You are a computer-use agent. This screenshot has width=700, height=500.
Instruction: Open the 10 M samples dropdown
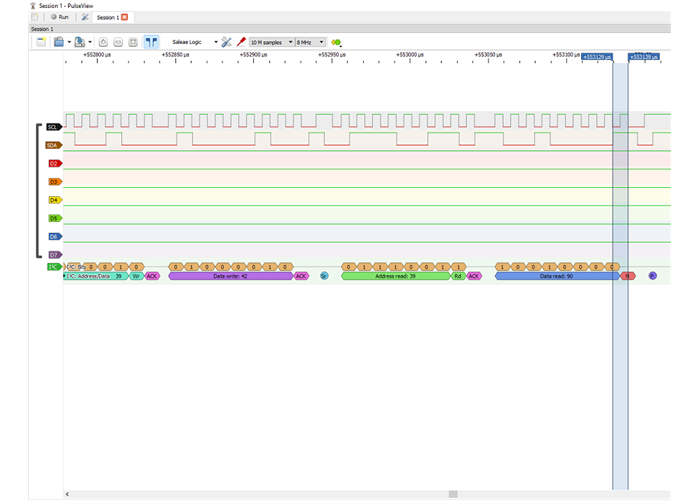271,43
